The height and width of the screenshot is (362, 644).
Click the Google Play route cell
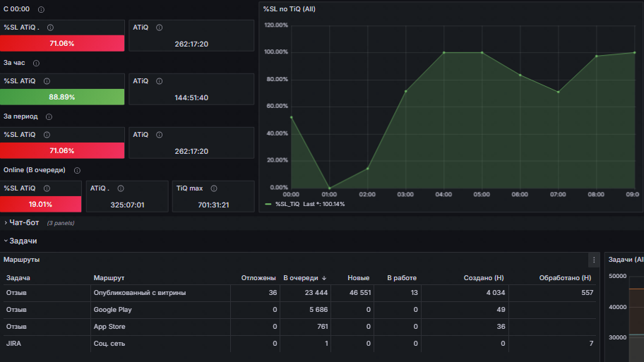pos(112,310)
